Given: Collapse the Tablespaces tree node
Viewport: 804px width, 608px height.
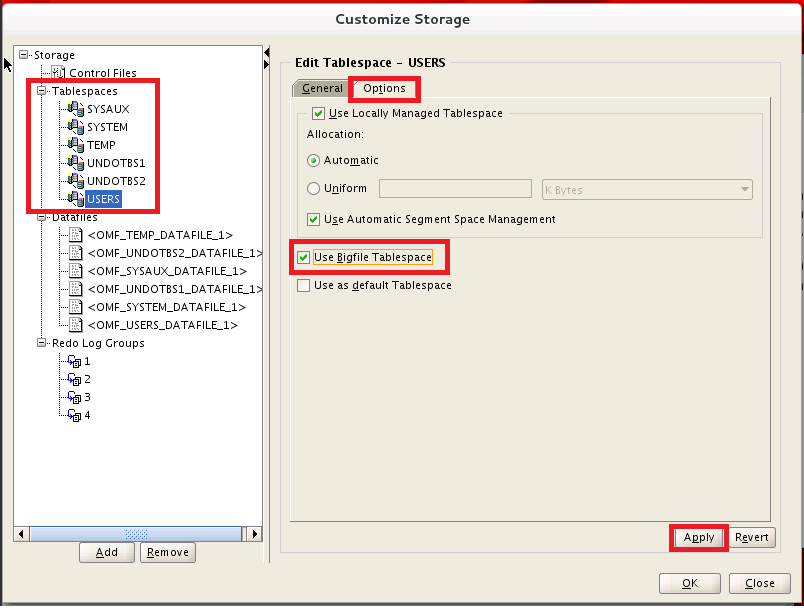Looking at the screenshot, I should click(42, 91).
